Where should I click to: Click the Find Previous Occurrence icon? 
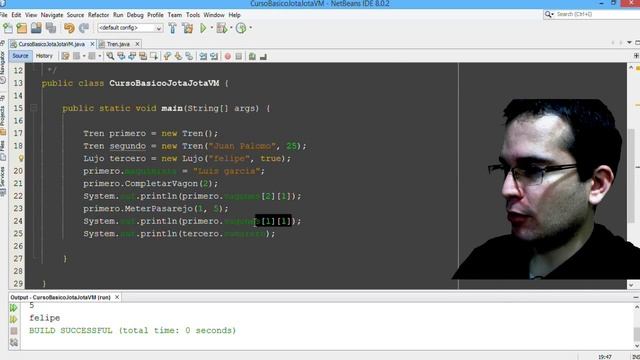(x=121, y=56)
